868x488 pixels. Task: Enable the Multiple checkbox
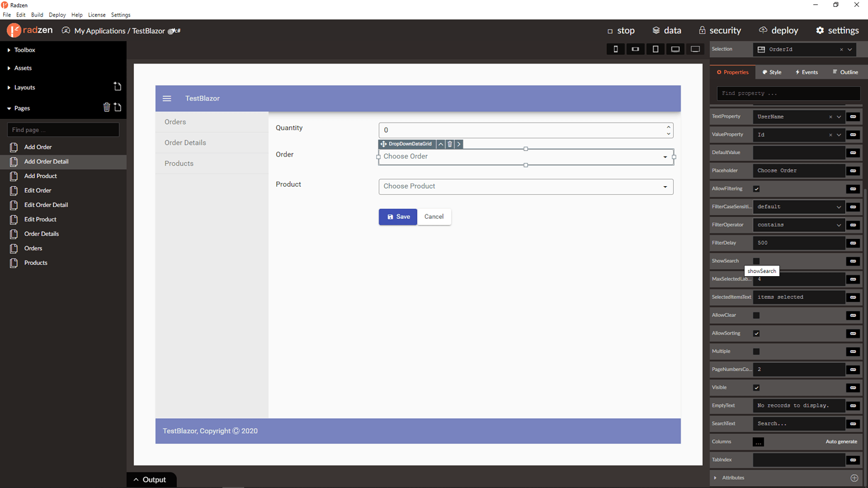tap(757, 352)
